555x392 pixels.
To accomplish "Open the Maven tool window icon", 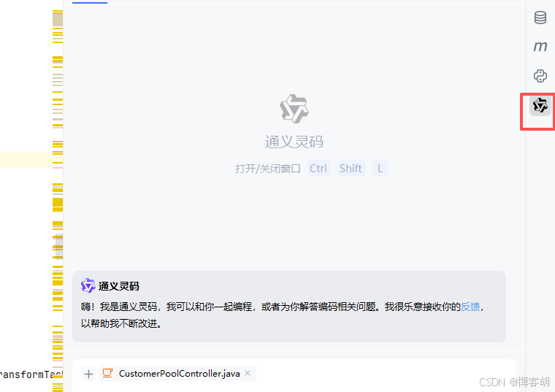I will coord(540,46).
